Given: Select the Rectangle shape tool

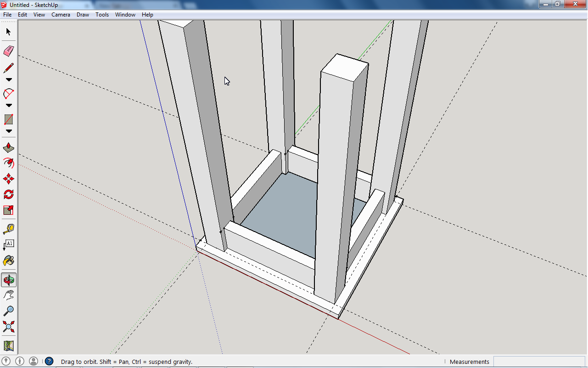Looking at the screenshot, I should [9, 119].
